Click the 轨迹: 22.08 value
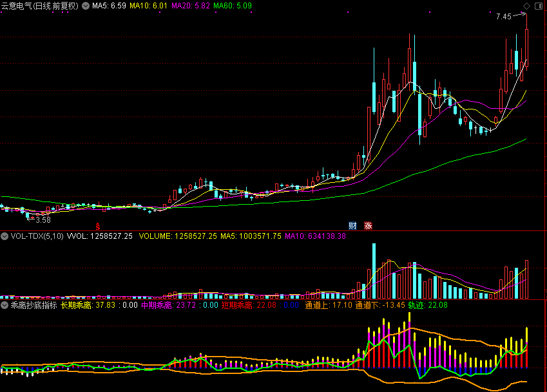Screen dimensions: 547x392 coord(428,305)
